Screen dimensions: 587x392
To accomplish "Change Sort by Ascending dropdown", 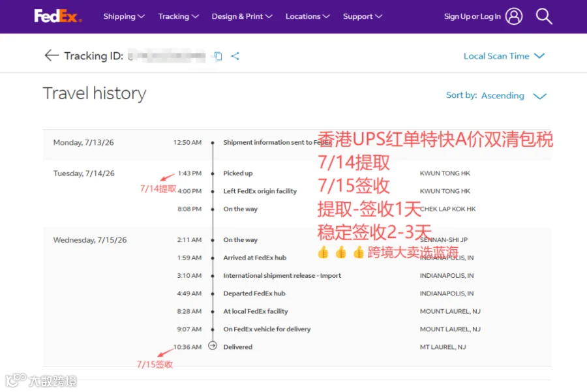I will (x=514, y=96).
